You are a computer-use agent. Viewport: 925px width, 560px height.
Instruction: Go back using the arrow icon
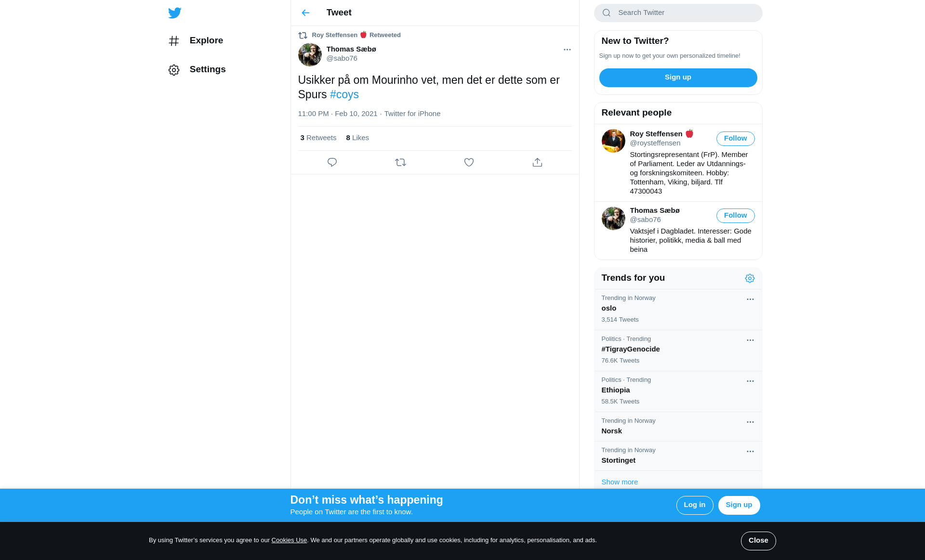pos(305,13)
